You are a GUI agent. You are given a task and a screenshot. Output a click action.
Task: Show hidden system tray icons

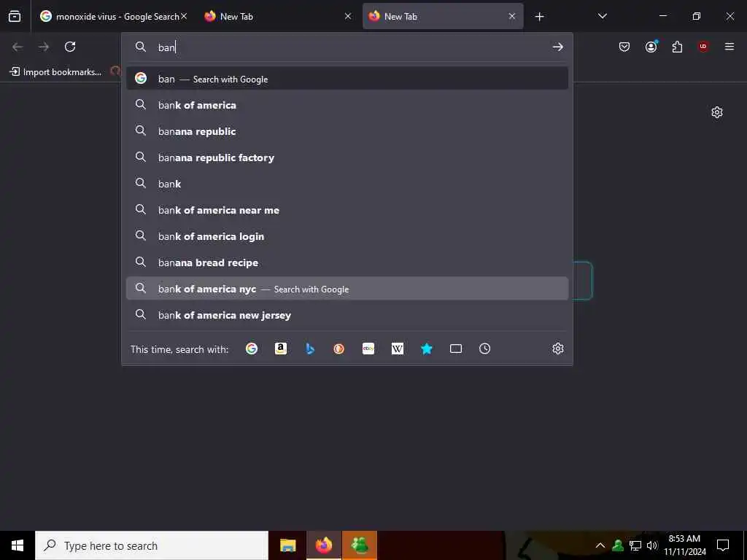point(600,545)
